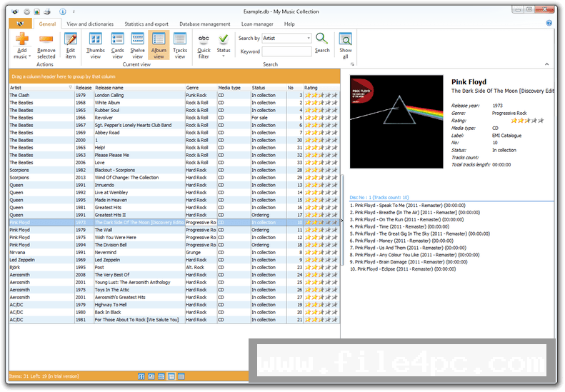The image size is (565, 392).
Task: Open Loan manager tab
Action: coord(257,24)
